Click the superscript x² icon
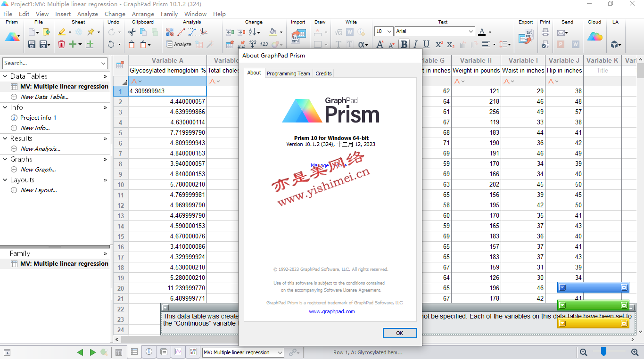The image size is (644, 359). 439,44
